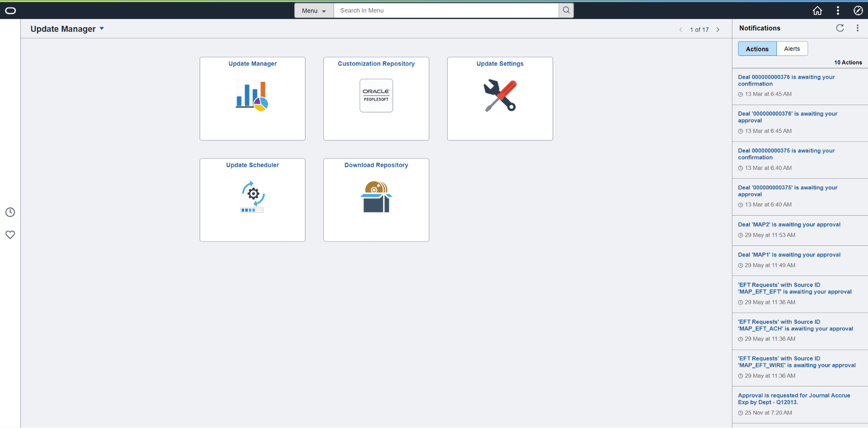Go to the next homepage arrow

click(x=718, y=30)
